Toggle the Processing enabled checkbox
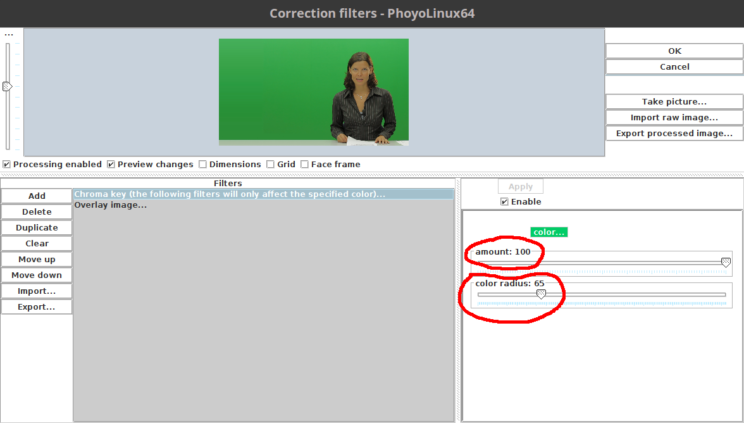This screenshot has height=423, width=744. [x=7, y=164]
